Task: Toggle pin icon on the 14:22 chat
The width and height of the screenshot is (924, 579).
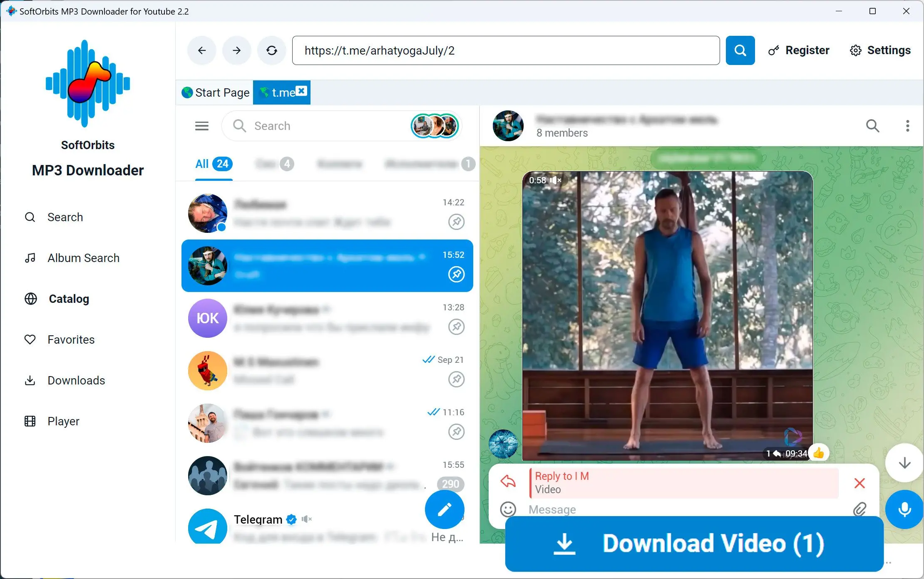Action: [456, 222]
